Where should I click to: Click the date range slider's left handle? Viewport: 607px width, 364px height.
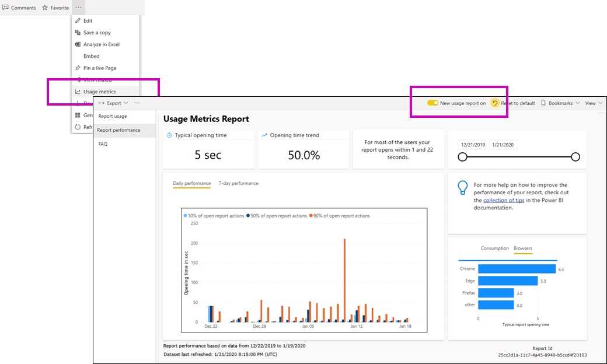[x=463, y=157]
